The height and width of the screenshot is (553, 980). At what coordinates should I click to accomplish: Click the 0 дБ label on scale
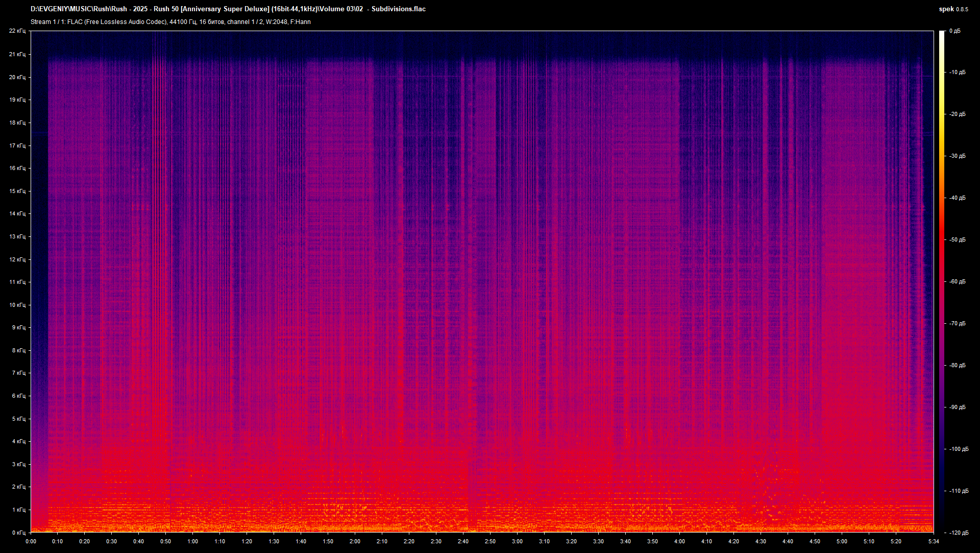tap(954, 31)
